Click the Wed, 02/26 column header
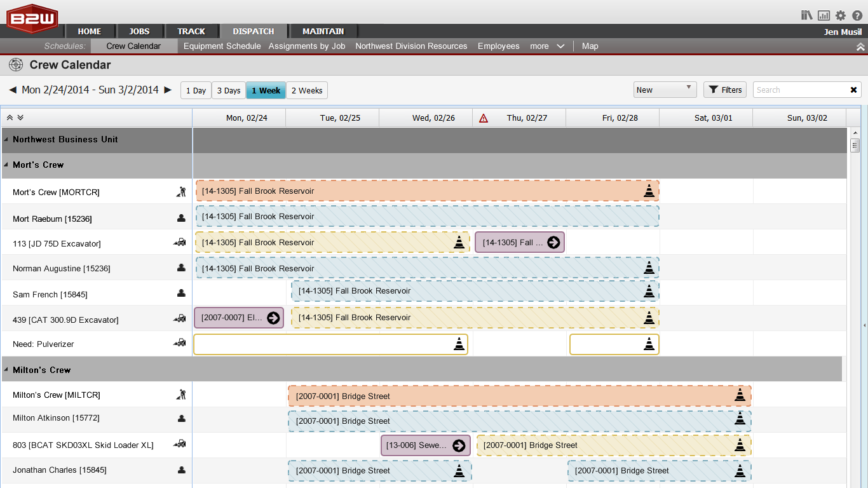 426,118
